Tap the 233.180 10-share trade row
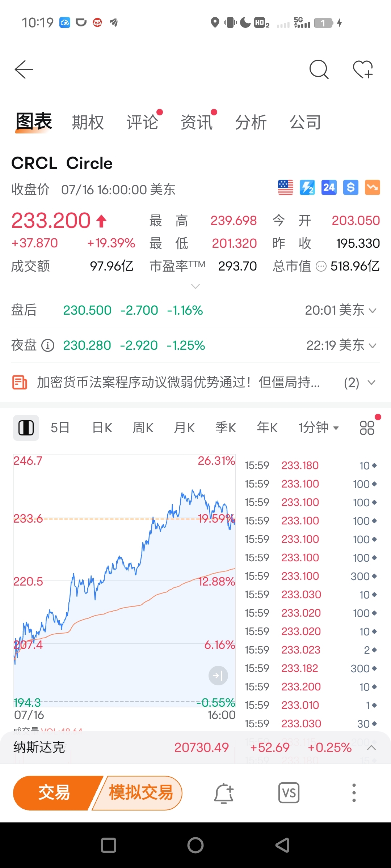Viewport: 391px width, 868px height. (311, 465)
